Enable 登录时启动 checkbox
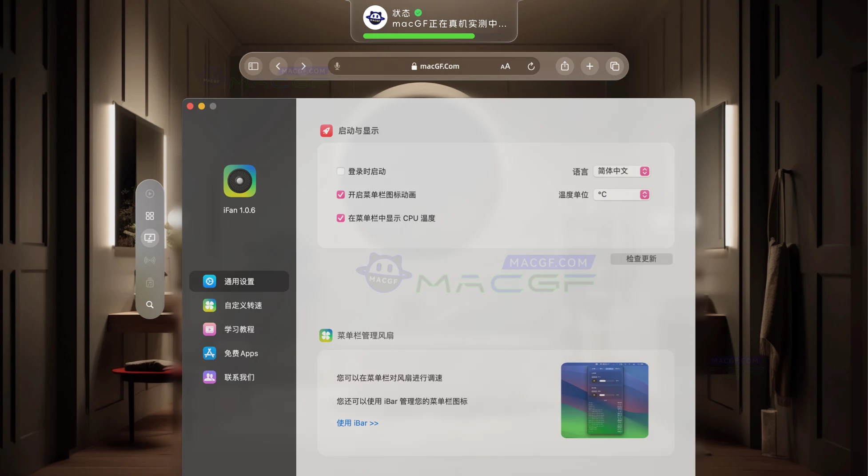This screenshot has width=868, height=476. 340,171
